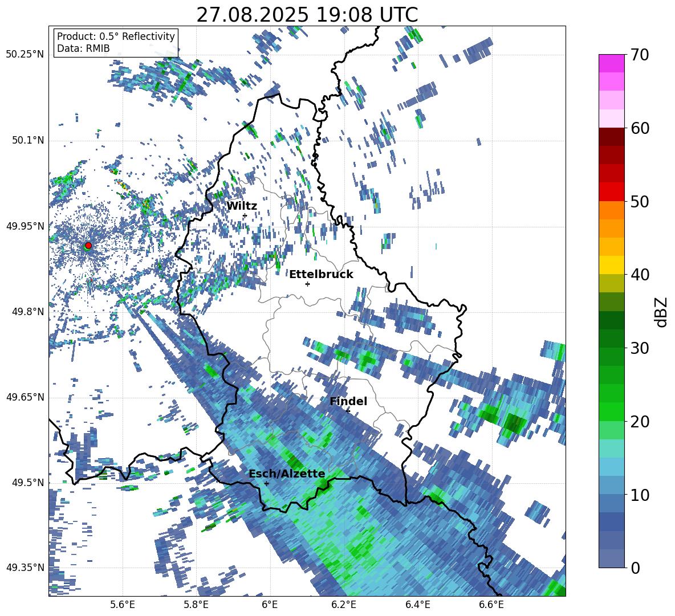This screenshot has width=675, height=616.
Task: Click the cross marker below Findel
Action: 348,411
